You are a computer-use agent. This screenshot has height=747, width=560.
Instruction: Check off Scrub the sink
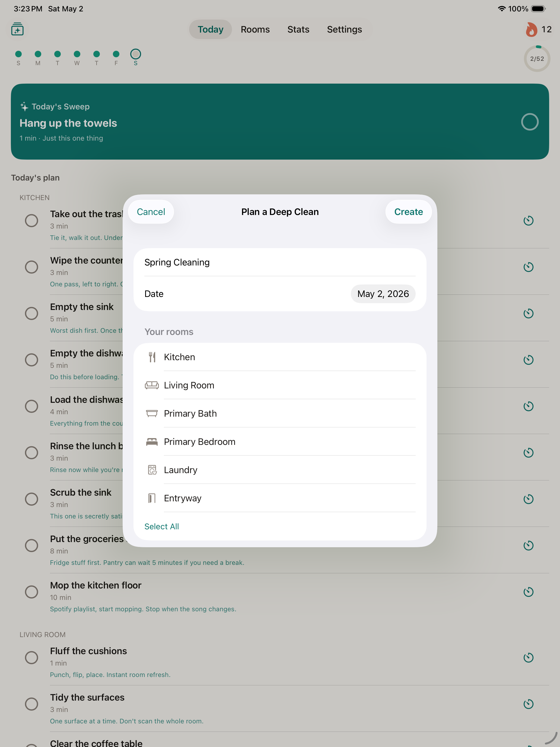(31, 499)
